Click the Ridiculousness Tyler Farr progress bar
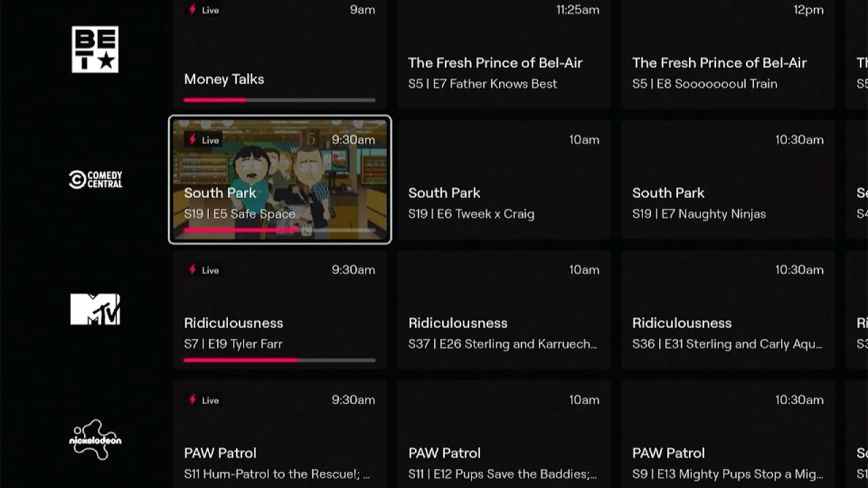 [279, 361]
